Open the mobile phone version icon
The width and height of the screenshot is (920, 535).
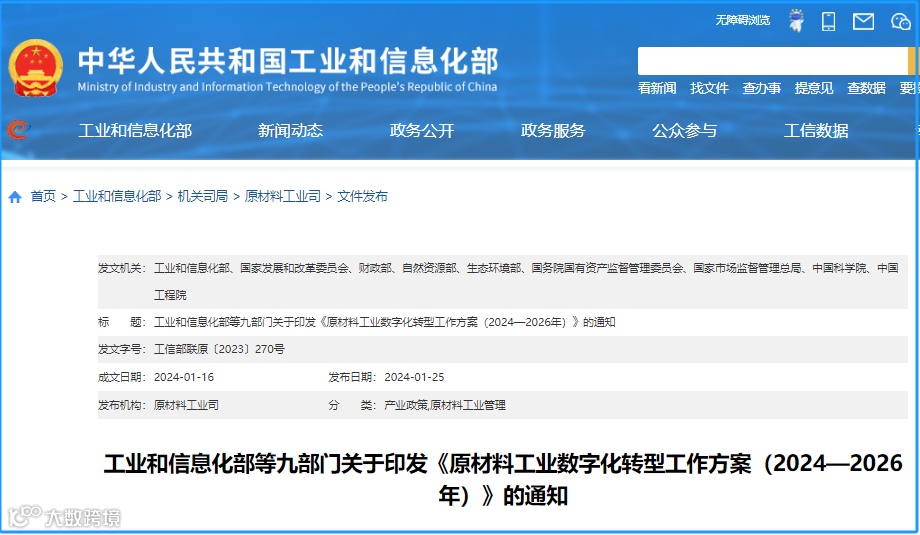828,21
